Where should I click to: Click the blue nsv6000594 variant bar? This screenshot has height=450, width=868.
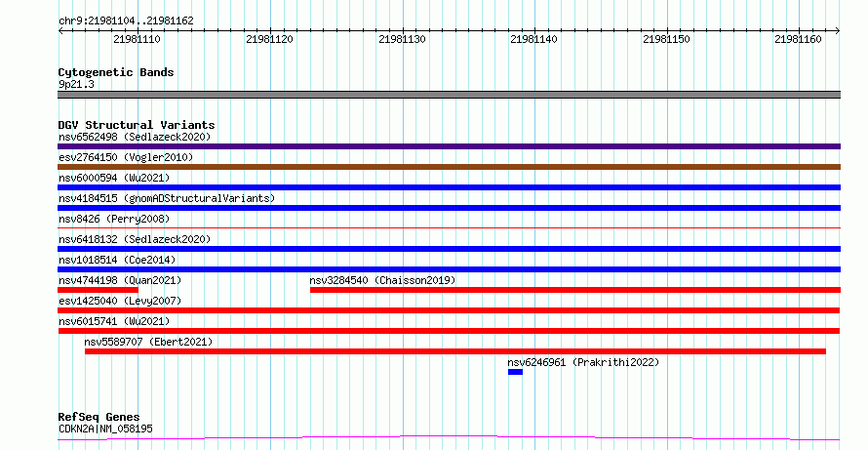[449, 187]
